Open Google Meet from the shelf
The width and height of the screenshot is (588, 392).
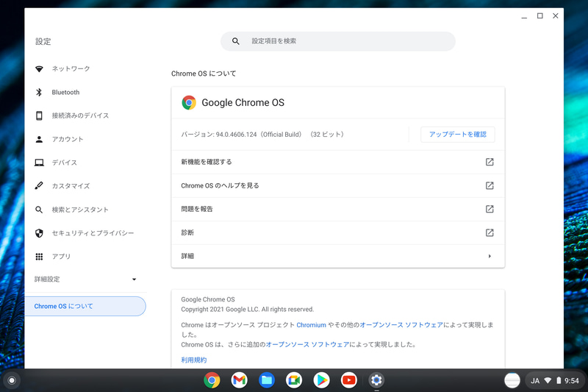[294, 380]
